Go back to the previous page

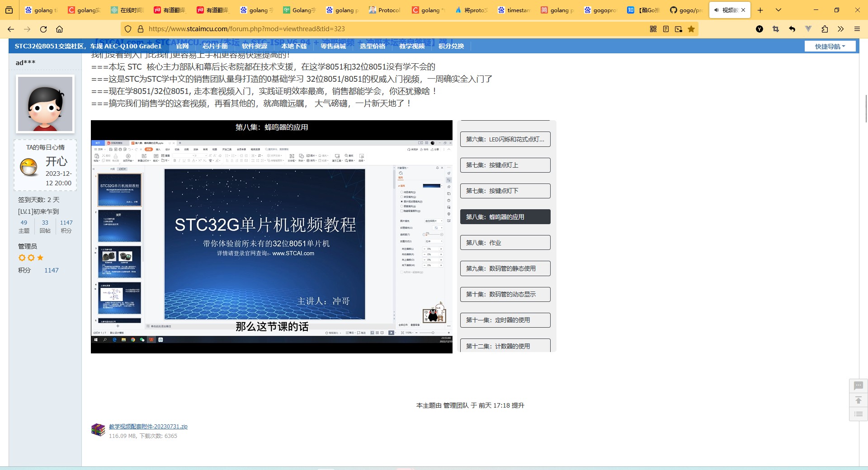pos(11,29)
